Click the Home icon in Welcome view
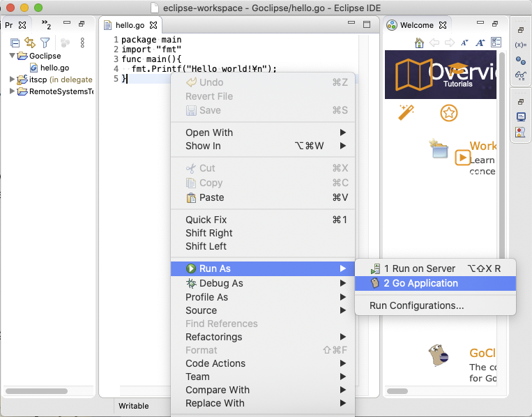 pyautogui.click(x=419, y=43)
